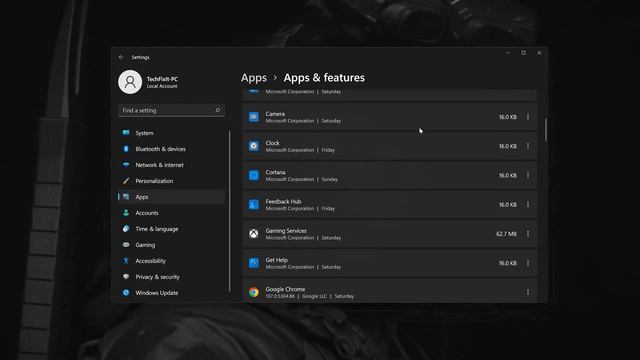Click the Accessibility figure icon
The width and height of the screenshot is (640, 360).
(x=126, y=260)
